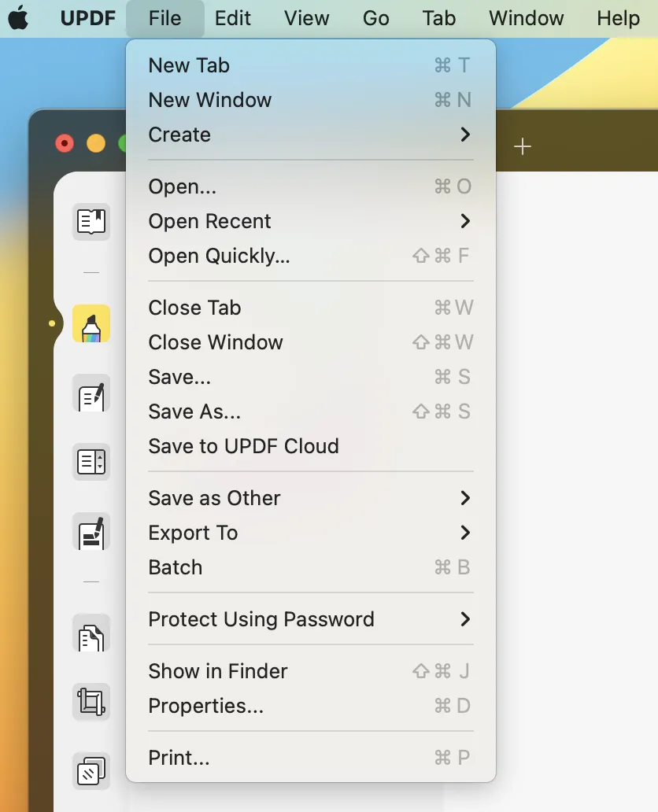This screenshot has width=658, height=812.
Task: Open the UPDF application menu
Action: coord(87,18)
